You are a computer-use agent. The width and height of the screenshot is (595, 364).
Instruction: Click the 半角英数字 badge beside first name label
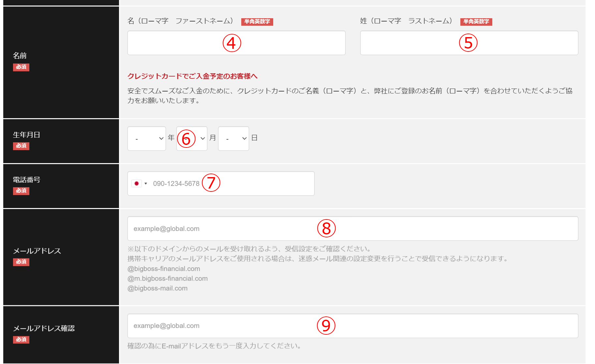point(257,22)
